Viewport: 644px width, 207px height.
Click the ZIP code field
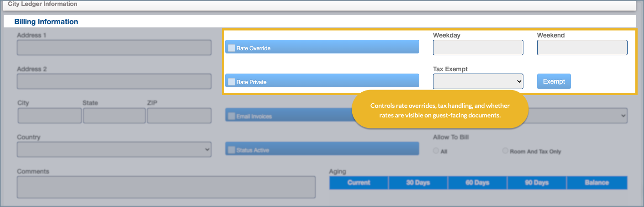[179, 116]
